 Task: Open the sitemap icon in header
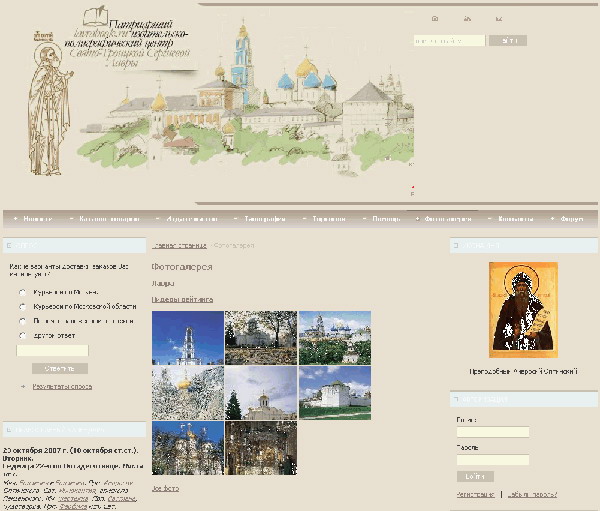point(467,18)
